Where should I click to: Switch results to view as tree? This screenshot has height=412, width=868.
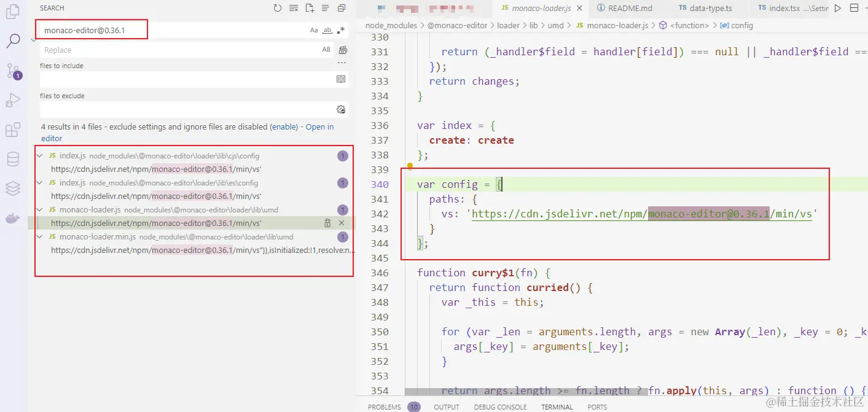pos(326,8)
